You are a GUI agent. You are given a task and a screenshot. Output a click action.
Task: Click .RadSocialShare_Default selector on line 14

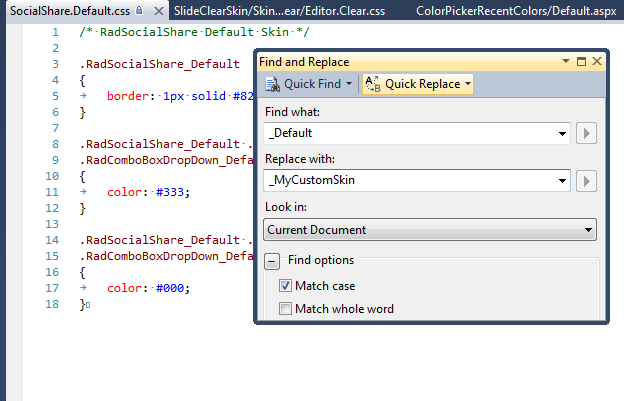coord(160,240)
